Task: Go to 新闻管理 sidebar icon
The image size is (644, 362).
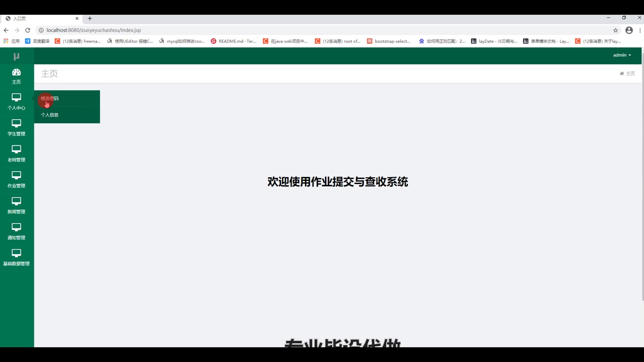Action: click(x=16, y=201)
